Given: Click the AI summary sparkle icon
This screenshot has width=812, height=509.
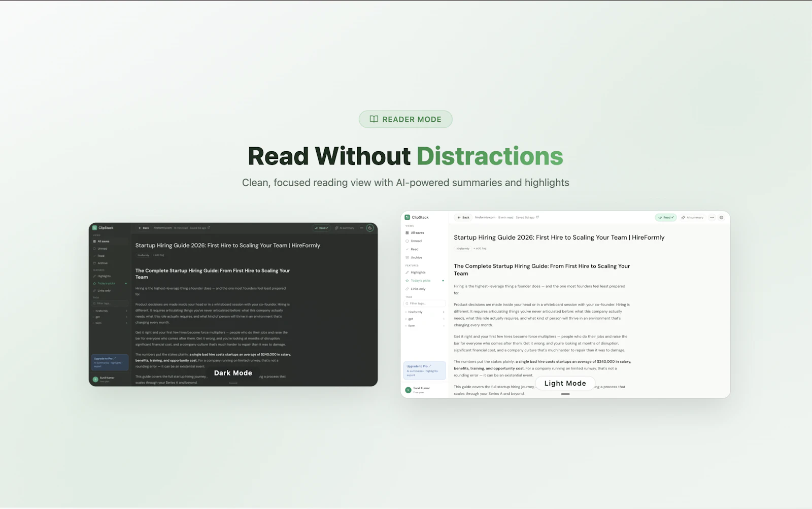Looking at the screenshot, I should click(683, 218).
